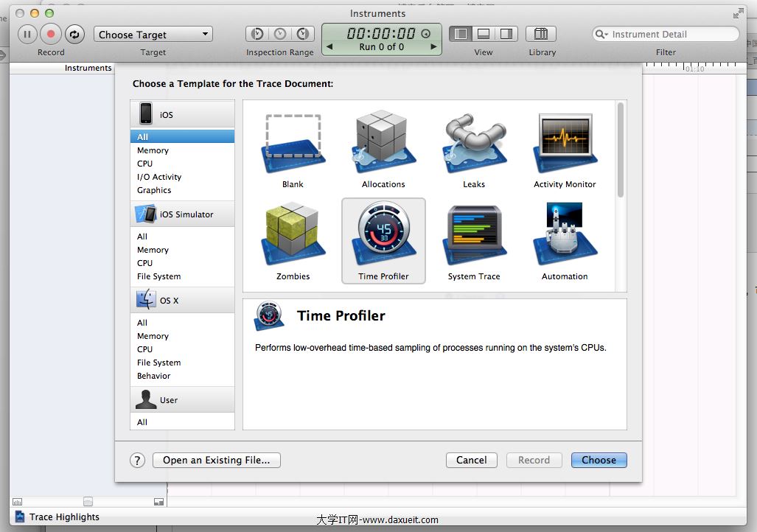Select Behavior under the OS X category
Image resolution: width=757 pixels, height=532 pixels.
click(153, 376)
